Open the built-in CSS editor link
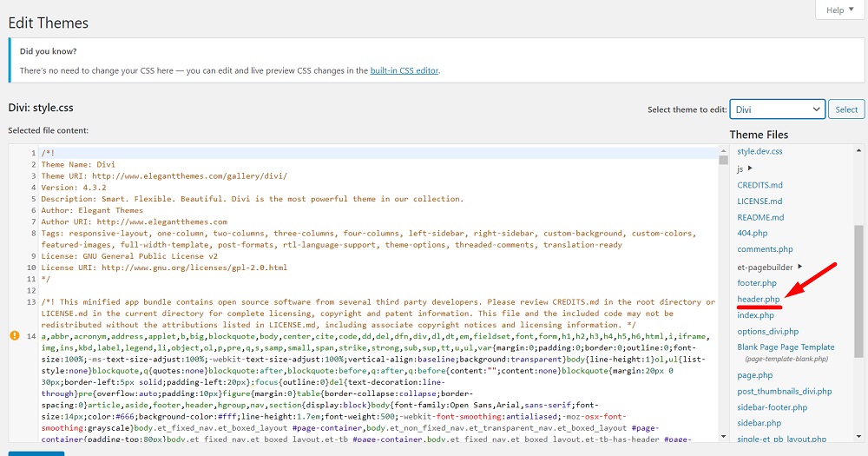Screen dimensions: 868x456 coord(404,70)
